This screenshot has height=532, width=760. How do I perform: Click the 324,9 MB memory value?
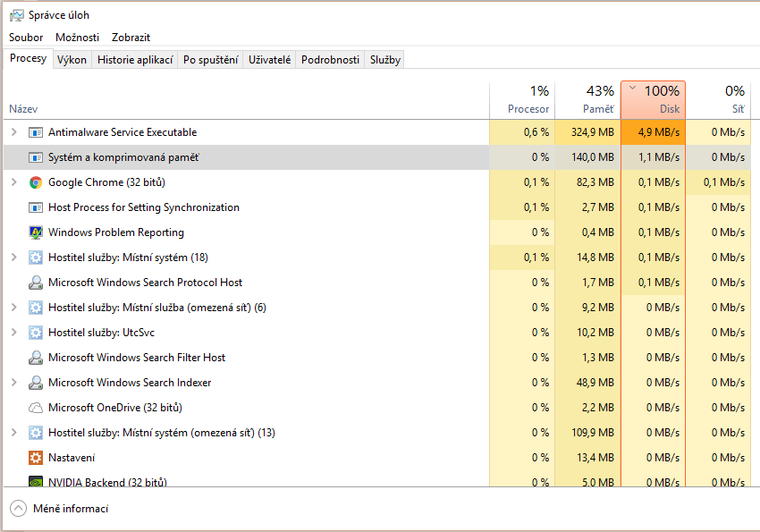592,132
